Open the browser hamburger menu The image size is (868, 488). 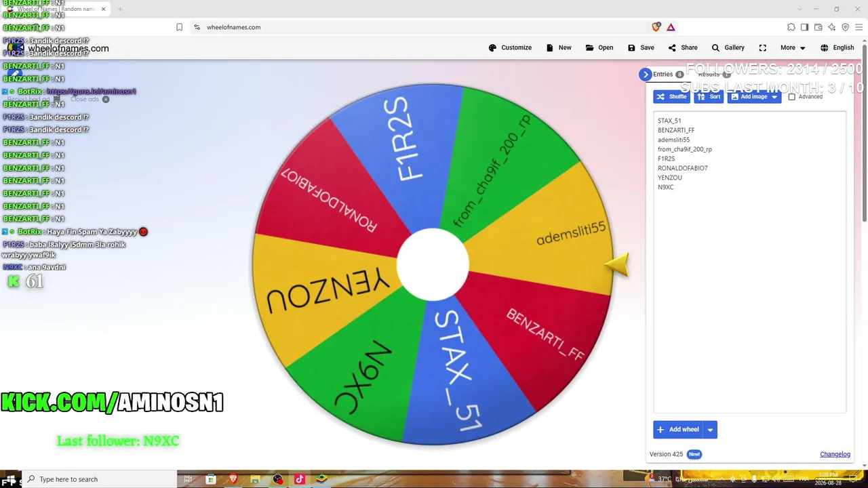coord(859,27)
